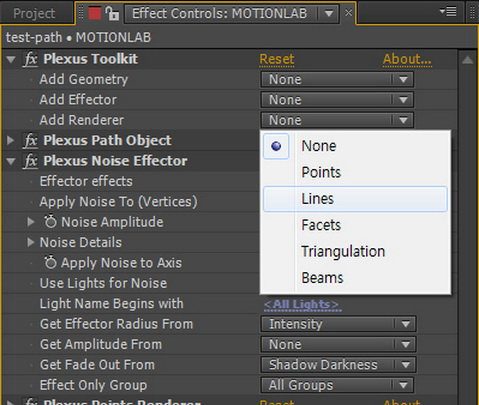The width and height of the screenshot is (479, 405).
Task: Enable the Noise Amplitude stopwatch
Action: [51, 222]
